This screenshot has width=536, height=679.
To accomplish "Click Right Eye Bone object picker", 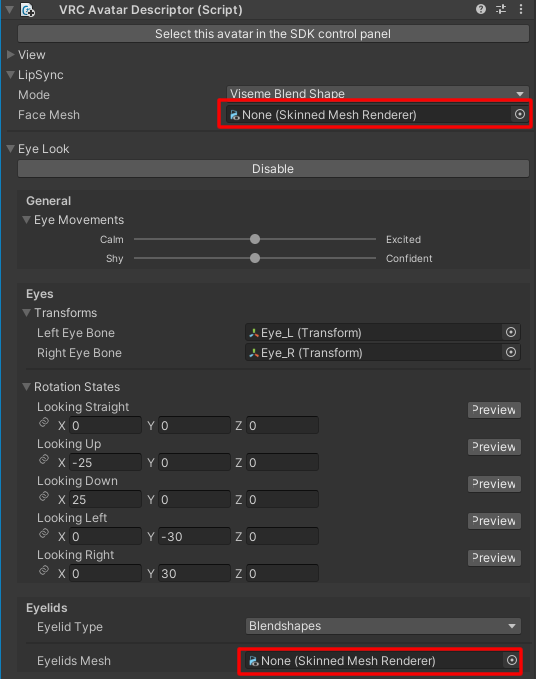I will click(x=511, y=352).
